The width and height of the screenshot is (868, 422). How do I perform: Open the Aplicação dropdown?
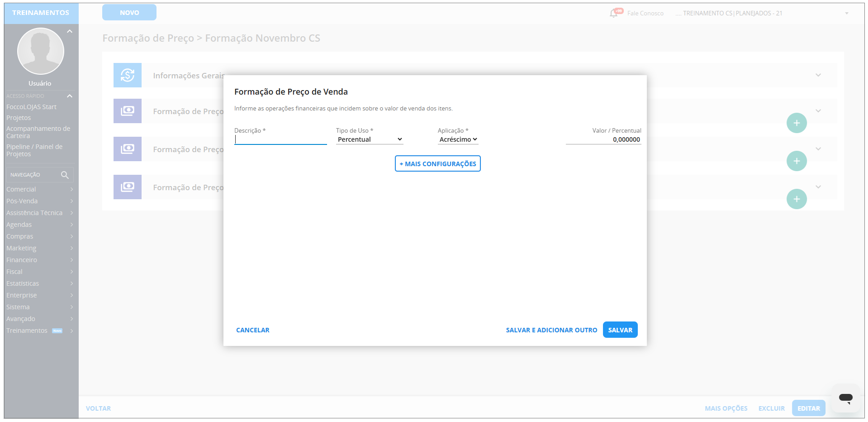point(458,139)
